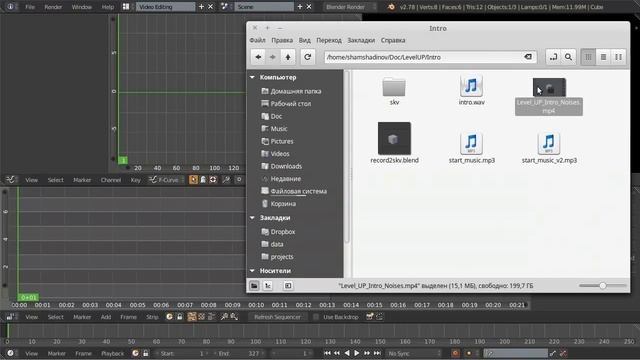Hide sidebar via status bar icon

tap(288, 286)
